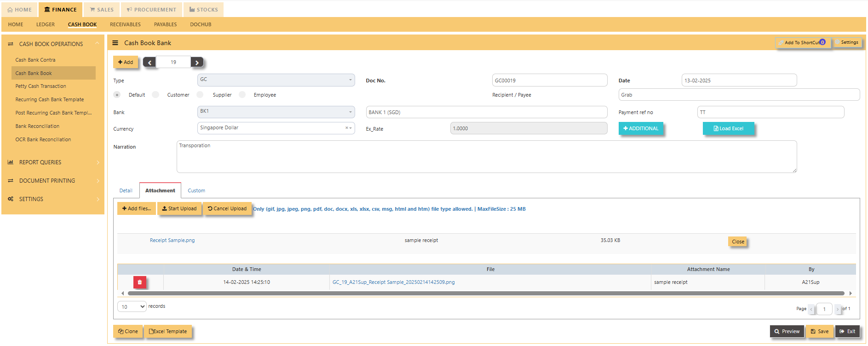Viewport: 868px width, 346px height.
Task: Select the Supplier radio button
Action: (200, 95)
